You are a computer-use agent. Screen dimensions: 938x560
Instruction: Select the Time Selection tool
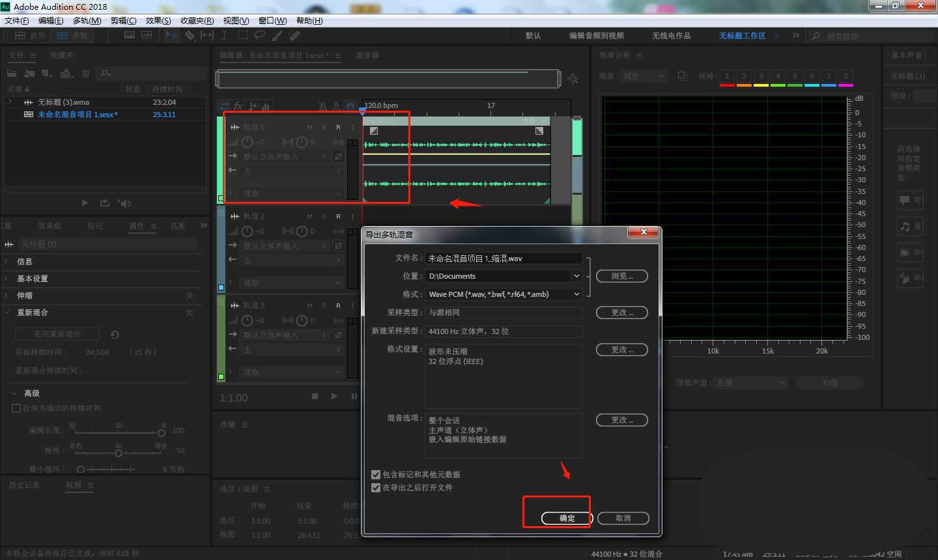point(225,35)
